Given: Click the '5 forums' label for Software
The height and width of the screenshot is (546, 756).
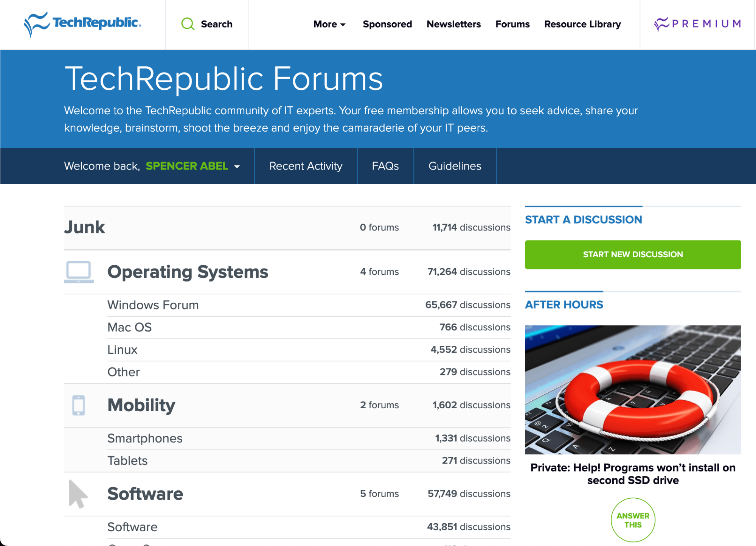Looking at the screenshot, I should click(379, 494).
